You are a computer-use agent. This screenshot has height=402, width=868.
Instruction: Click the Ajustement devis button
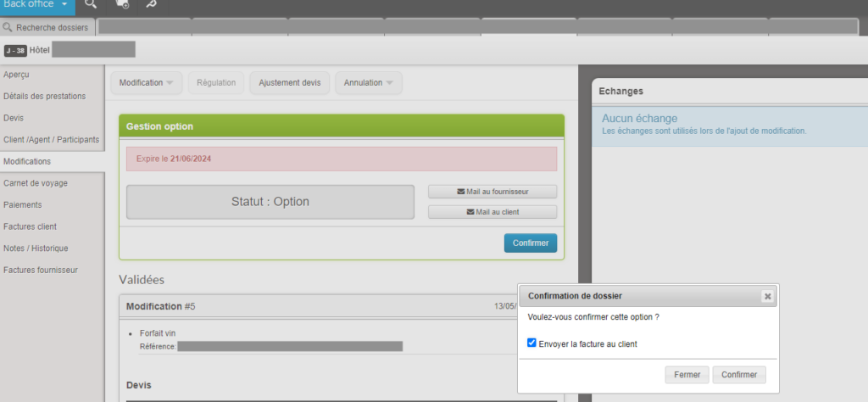(x=289, y=83)
